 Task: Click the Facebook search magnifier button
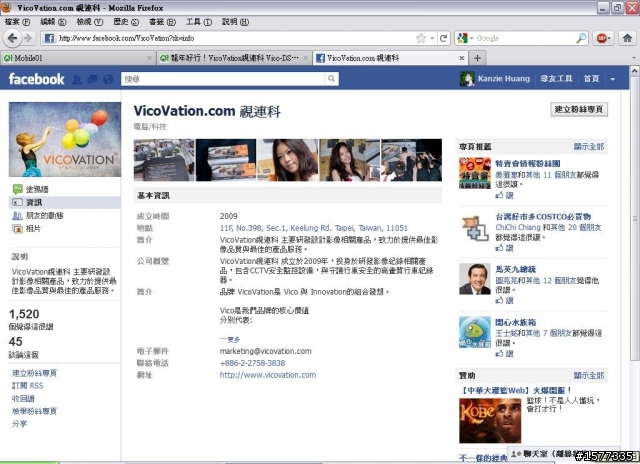[x=331, y=79]
